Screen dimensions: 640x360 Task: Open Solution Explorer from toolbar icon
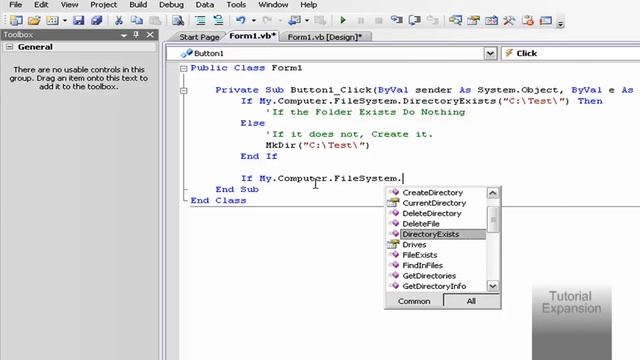455,20
